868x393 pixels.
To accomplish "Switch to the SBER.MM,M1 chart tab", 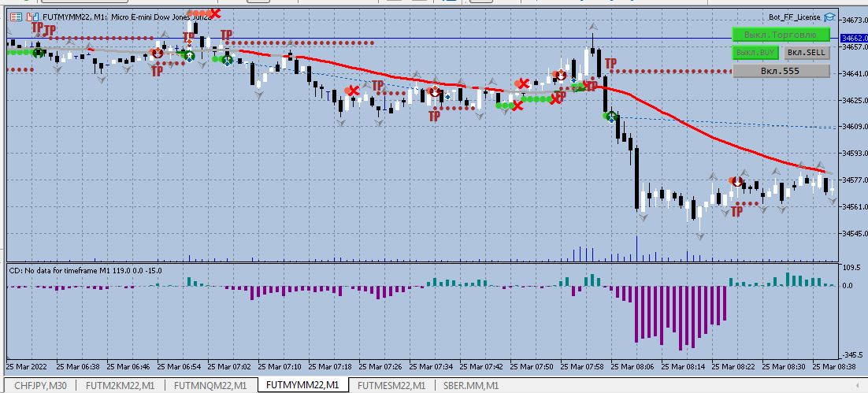I will 470,385.
